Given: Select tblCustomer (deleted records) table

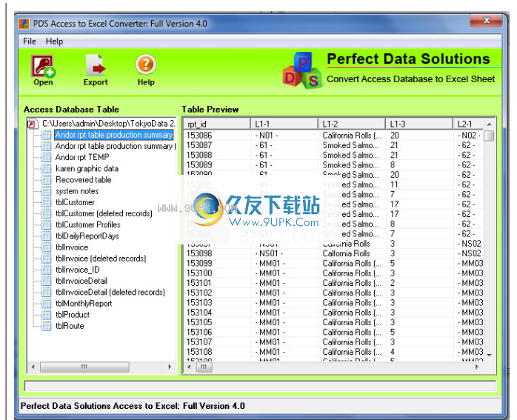Looking at the screenshot, I should tap(104, 213).
